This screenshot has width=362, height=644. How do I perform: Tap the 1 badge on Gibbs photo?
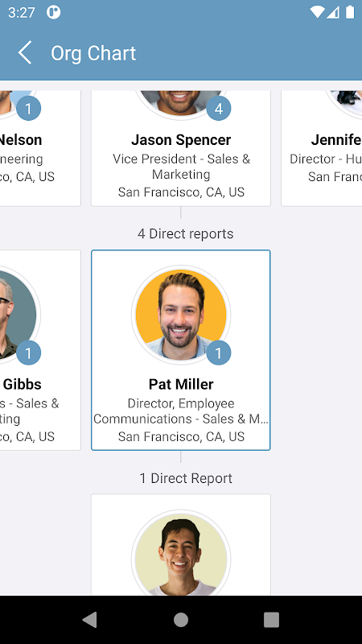28,353
